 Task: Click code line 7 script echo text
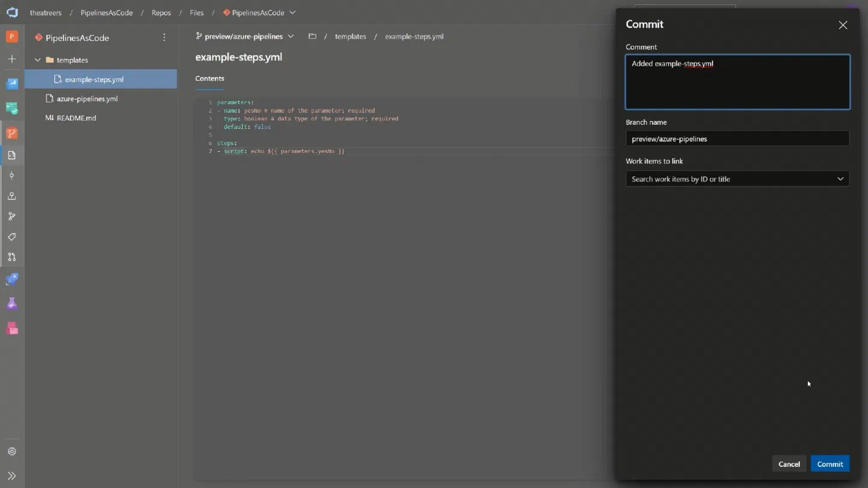(284, 151)
